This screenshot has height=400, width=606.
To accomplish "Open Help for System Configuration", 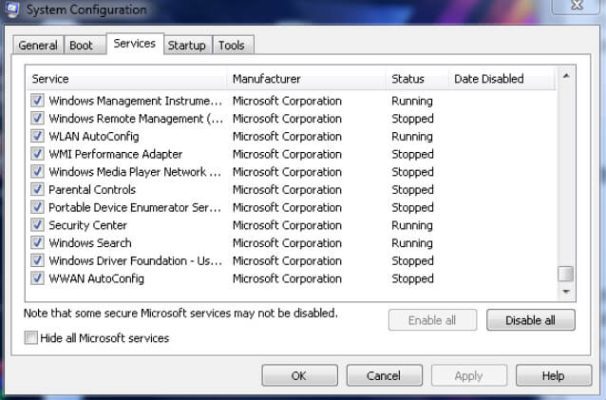I will (553, 376).
